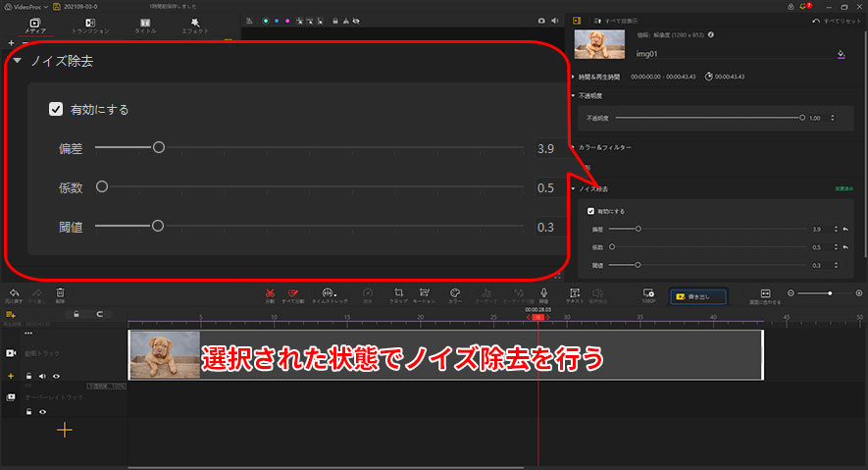Collapse the Opacity section
Viewport: 868px width, 470px height.
(573, 96)
